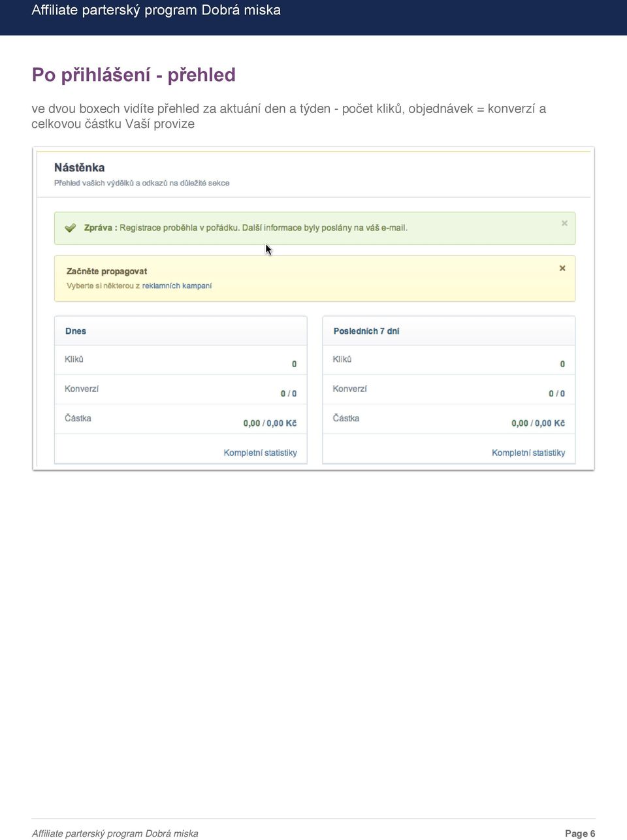Click the Posledních 7 dní header

(x=449, y=331)
